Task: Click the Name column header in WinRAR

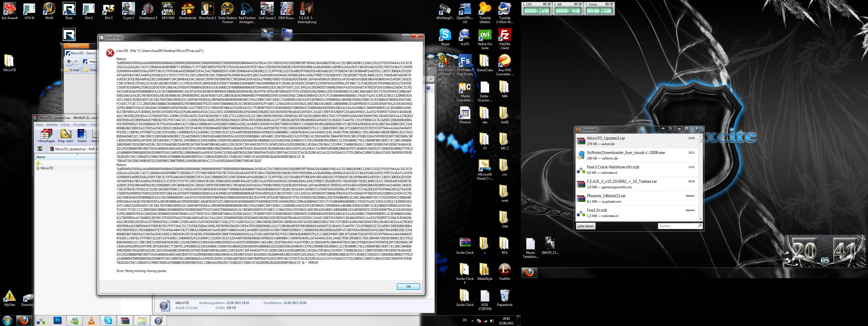Action: [x=41, y=157]
